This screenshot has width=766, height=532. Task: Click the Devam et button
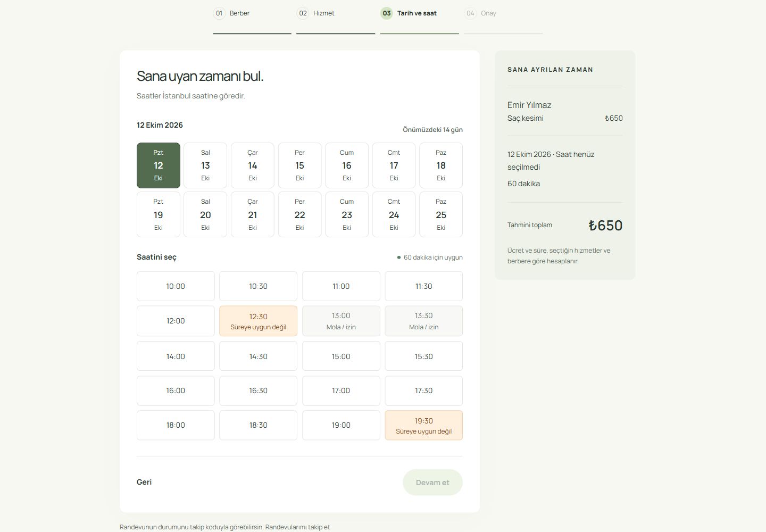point(432,483)
